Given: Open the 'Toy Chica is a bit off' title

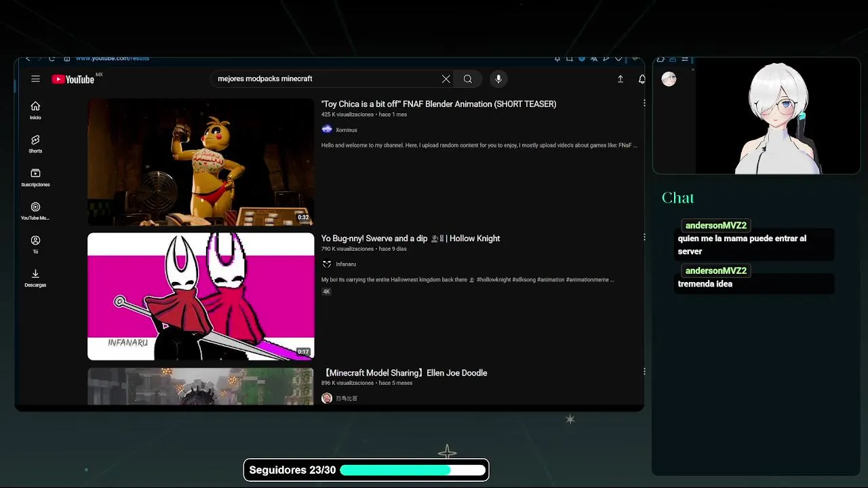Looking at the screenshot, I should coord(439,104).
